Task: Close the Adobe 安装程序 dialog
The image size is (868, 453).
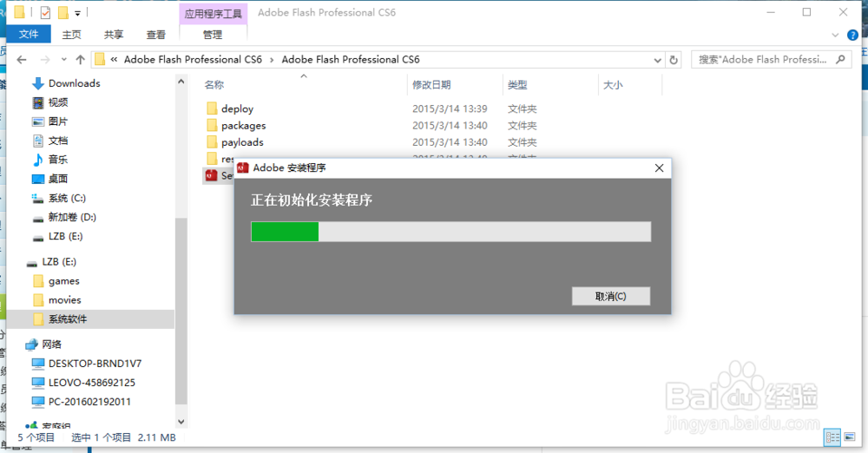Action: point(659,167)
